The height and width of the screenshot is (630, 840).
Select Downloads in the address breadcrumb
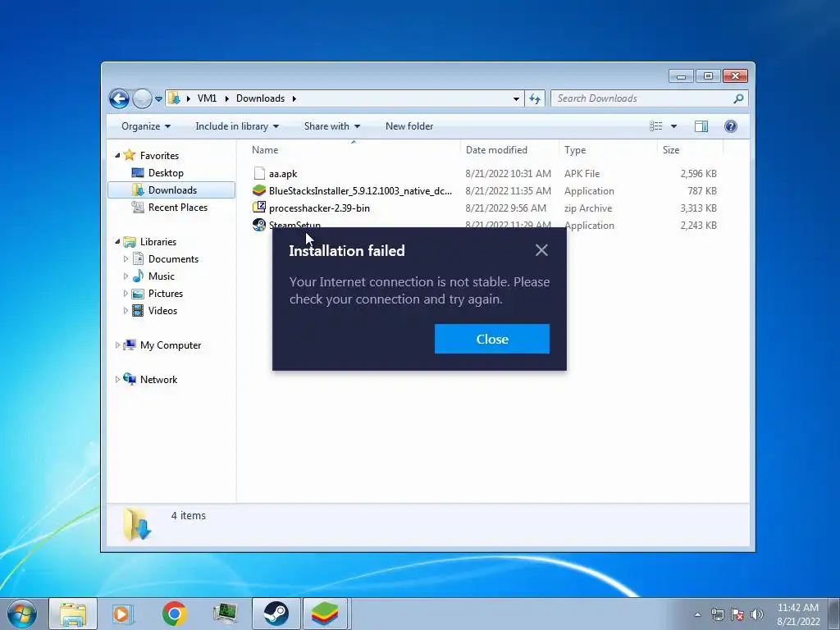tap(260, 98)
